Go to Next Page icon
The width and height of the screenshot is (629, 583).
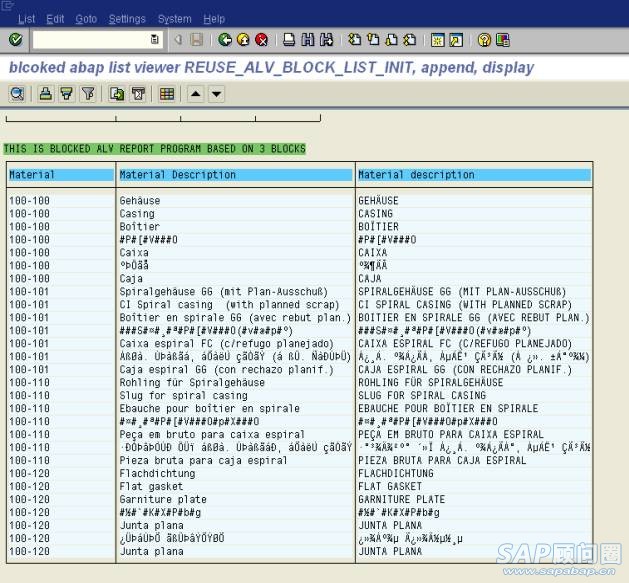click(x=392, y=40)
